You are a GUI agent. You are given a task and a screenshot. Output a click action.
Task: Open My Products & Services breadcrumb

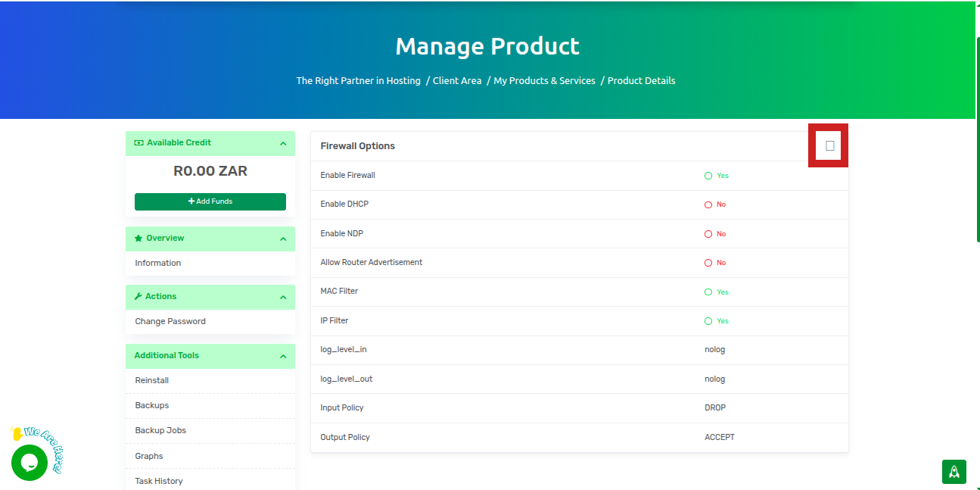pos(544,81)
